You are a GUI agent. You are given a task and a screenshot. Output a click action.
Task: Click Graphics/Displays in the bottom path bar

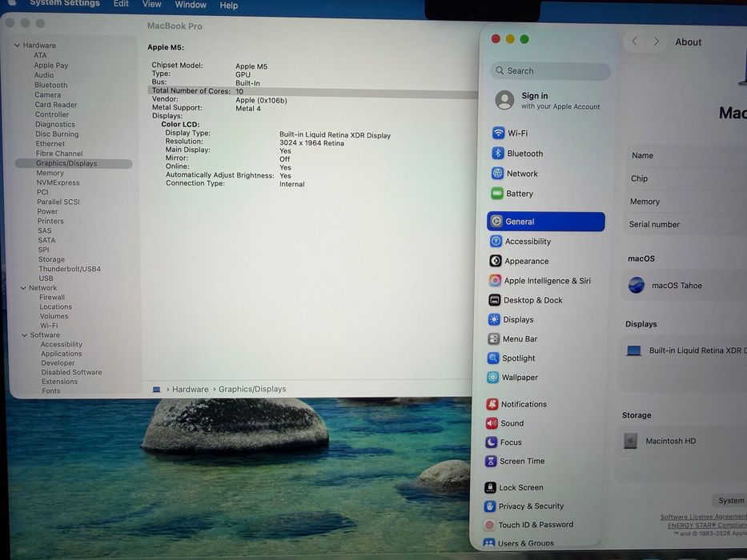252,389
